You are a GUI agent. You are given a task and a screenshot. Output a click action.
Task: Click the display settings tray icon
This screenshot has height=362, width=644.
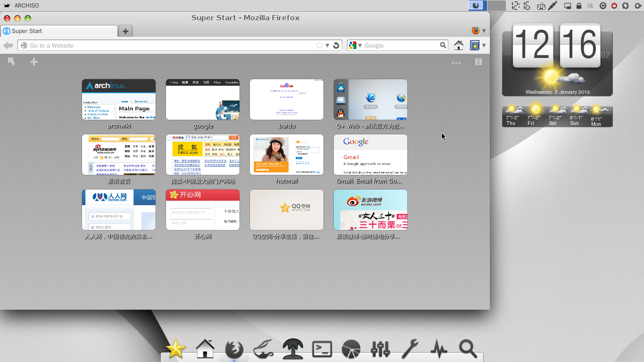tap(568, 6)
